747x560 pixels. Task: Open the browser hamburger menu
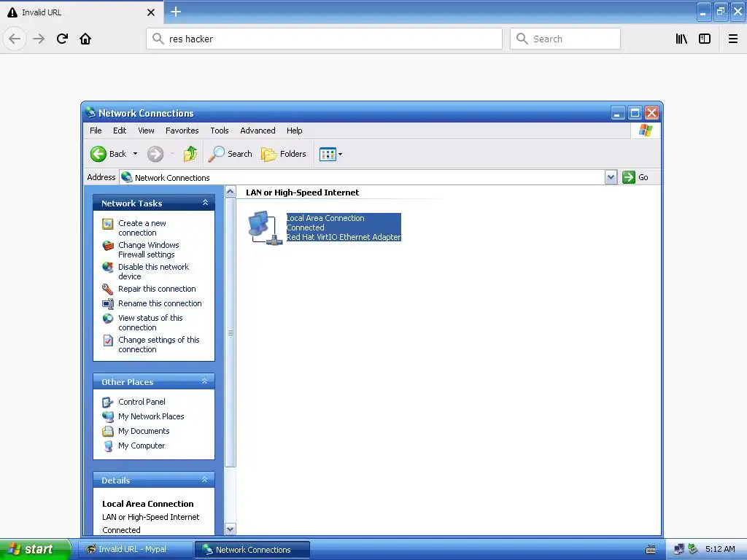click(x=733, y=39)
